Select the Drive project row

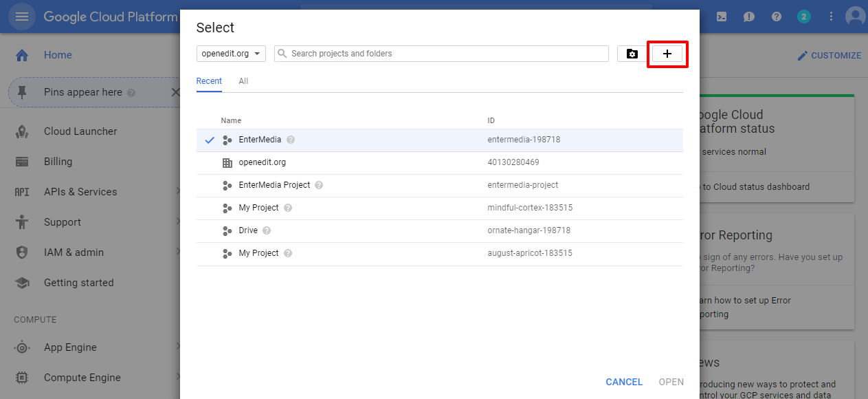pyautogui.click(x=440, y=231)
